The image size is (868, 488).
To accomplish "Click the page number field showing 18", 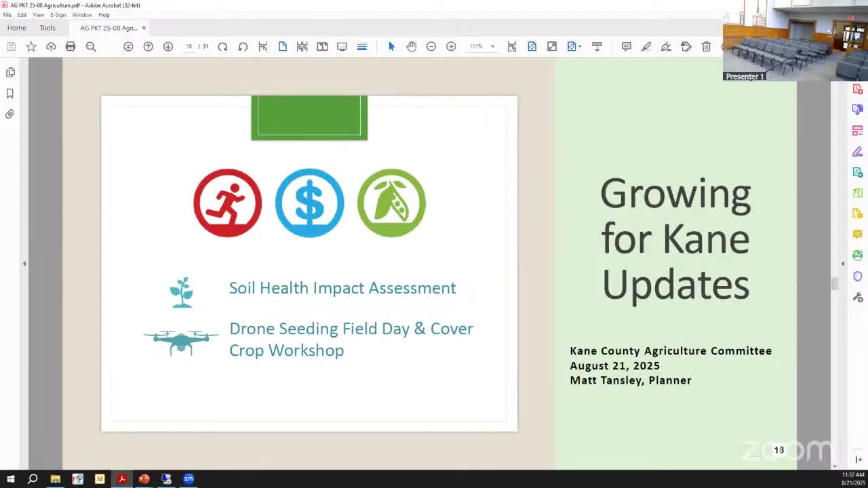I will click(189, 46).
